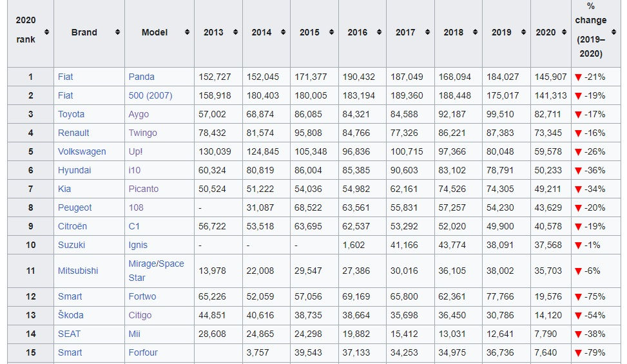Open the Fiat link in 500 row
The height and width of the screenshot is (364, 627).
(x=66, y=95)
